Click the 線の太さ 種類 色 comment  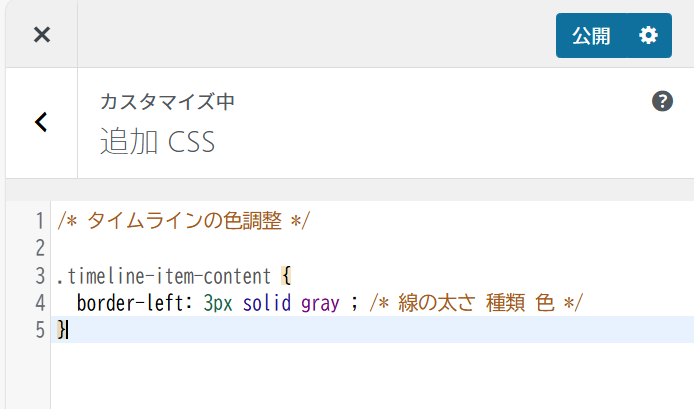pyautogui.click(x=468, y=302)
